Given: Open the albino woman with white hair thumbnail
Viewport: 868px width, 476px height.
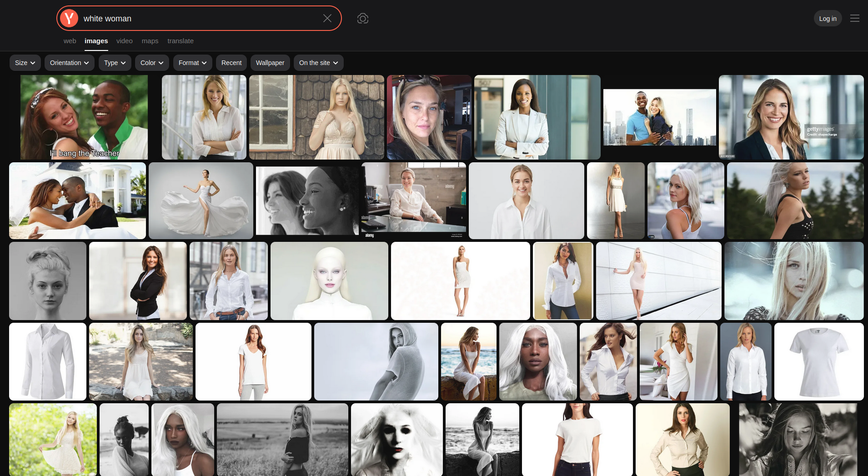Looking at the screenshot, I should point(329,281).
